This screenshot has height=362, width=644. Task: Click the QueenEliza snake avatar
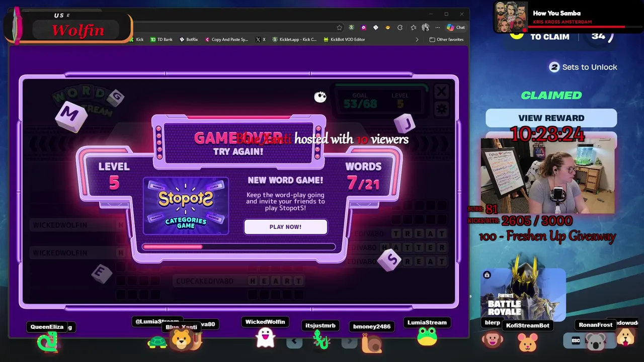(x=48, y=342)
